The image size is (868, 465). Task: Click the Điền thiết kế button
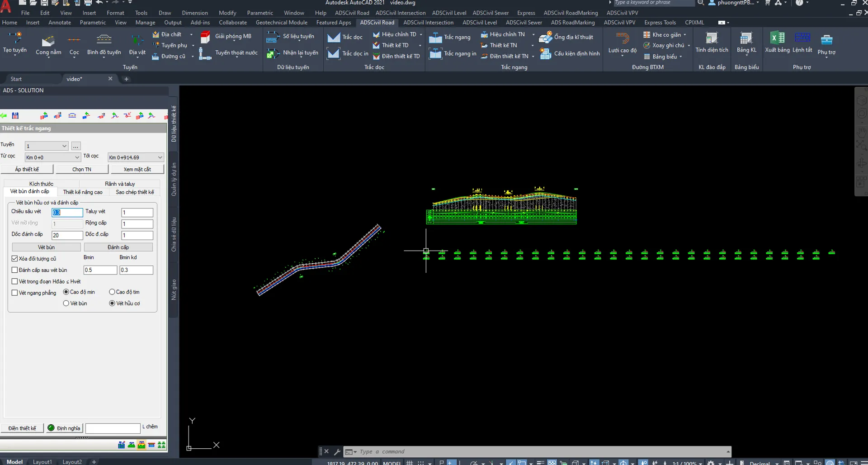tap(22, 428)
